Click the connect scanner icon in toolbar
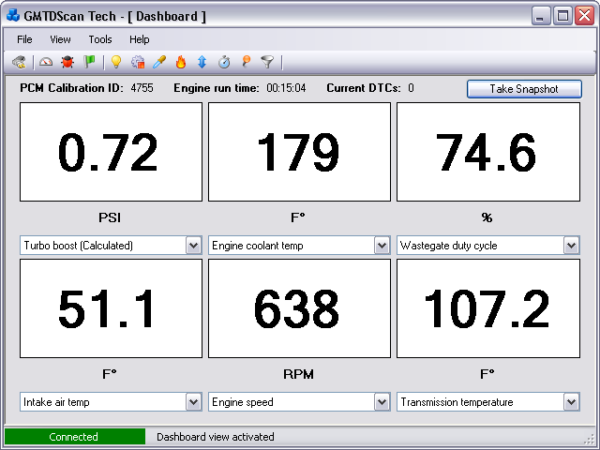Image resolution: width=600 pixels, height=450 pixels. click(x=19, y=62)
